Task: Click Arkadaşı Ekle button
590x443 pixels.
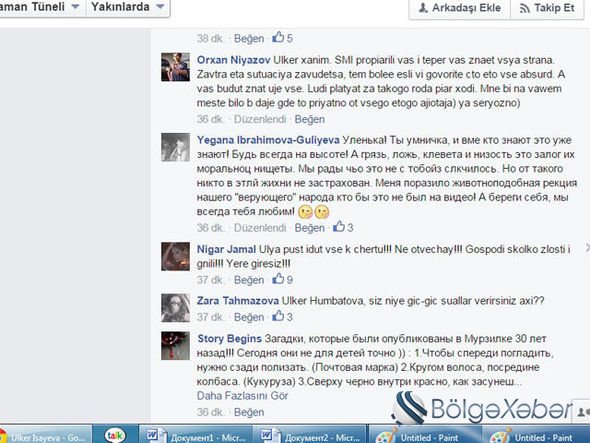Action: pyautogui.click(x=460, y=8)
